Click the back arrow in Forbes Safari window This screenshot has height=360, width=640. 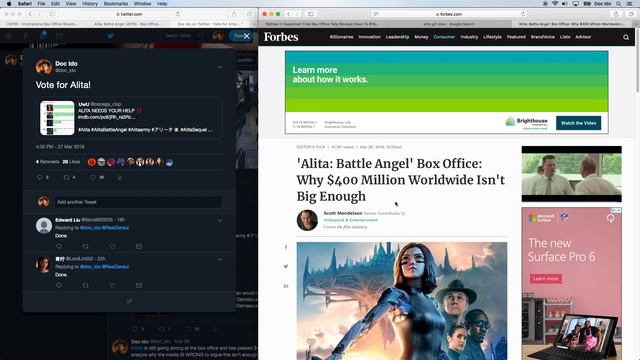[288, 14]
